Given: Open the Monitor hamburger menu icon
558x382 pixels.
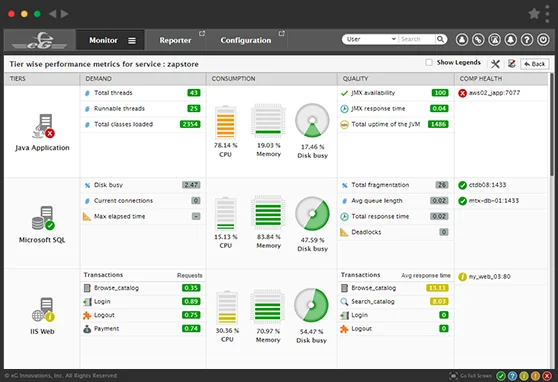Looking at the screenshot, I should (x=132, y=41).
